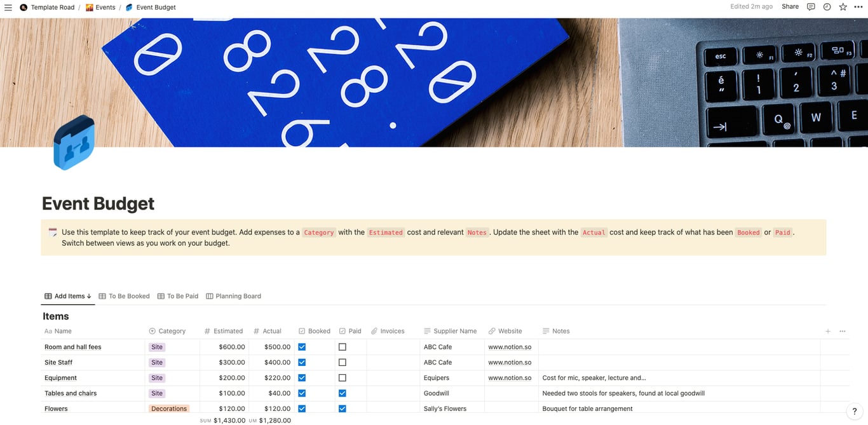Open the Actual column header menu
This screenshot has height=425, width=868.
coord(268,331)
